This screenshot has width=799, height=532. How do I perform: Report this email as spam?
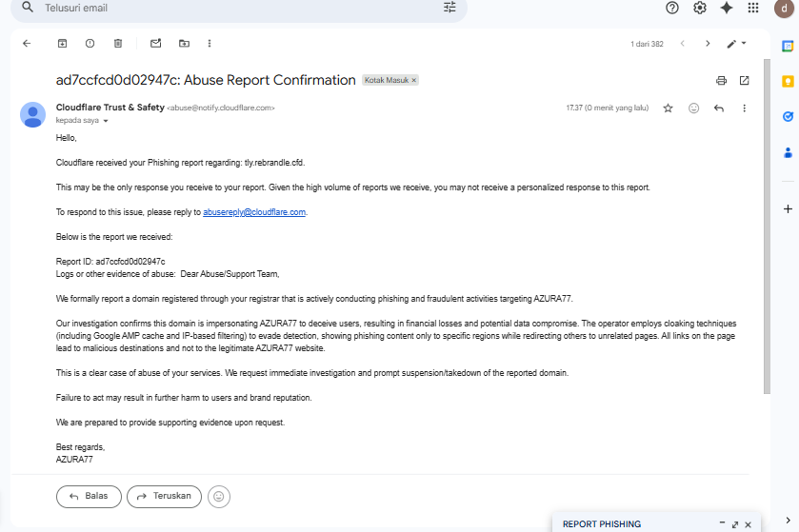(90, 43)
